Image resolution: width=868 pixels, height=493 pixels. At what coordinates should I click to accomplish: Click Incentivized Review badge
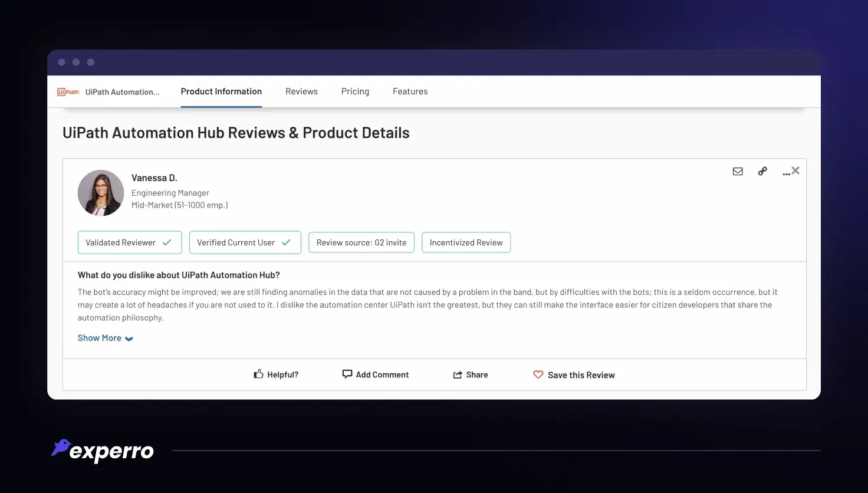click(x=466, y=242)
